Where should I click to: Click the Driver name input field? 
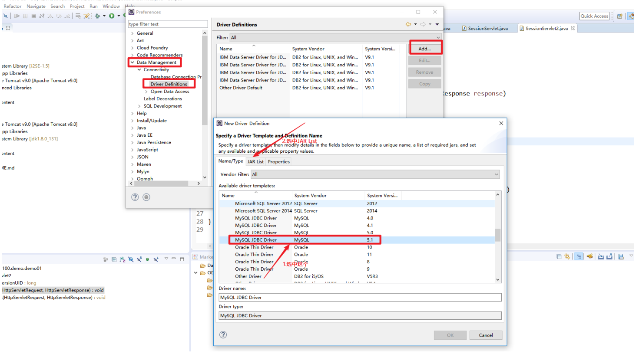pyautogui.click(x=360, y=298)
